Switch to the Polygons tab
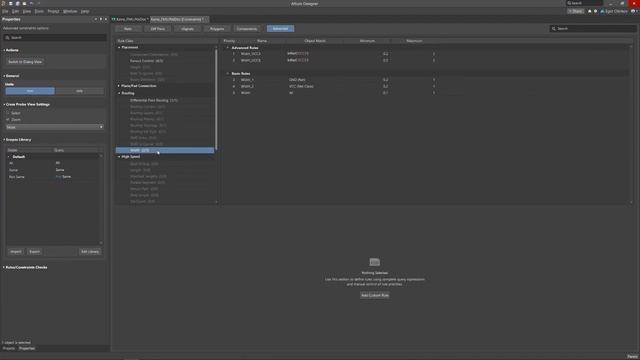The height and width of the screenshot is (360, 640). (x=217, y=29)
